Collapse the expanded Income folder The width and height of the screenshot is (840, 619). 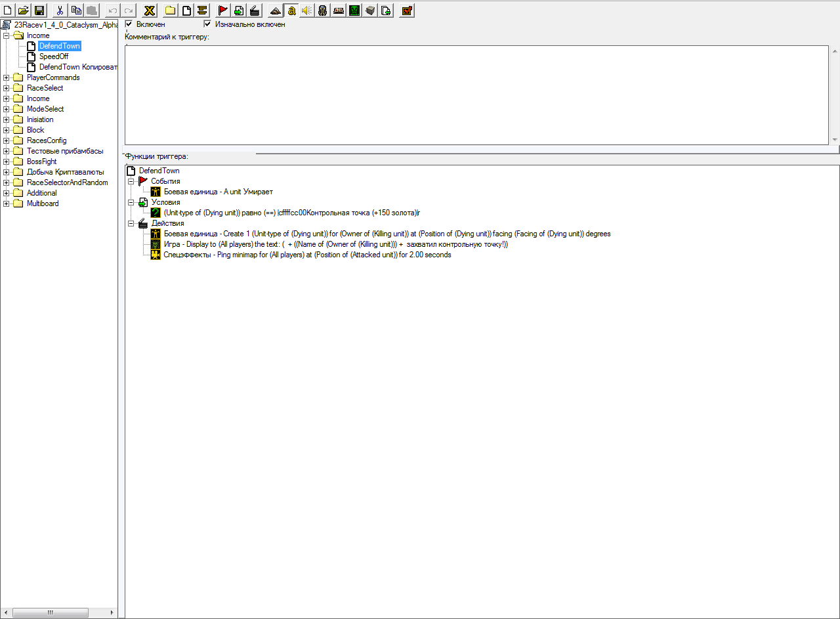(7, 35)
